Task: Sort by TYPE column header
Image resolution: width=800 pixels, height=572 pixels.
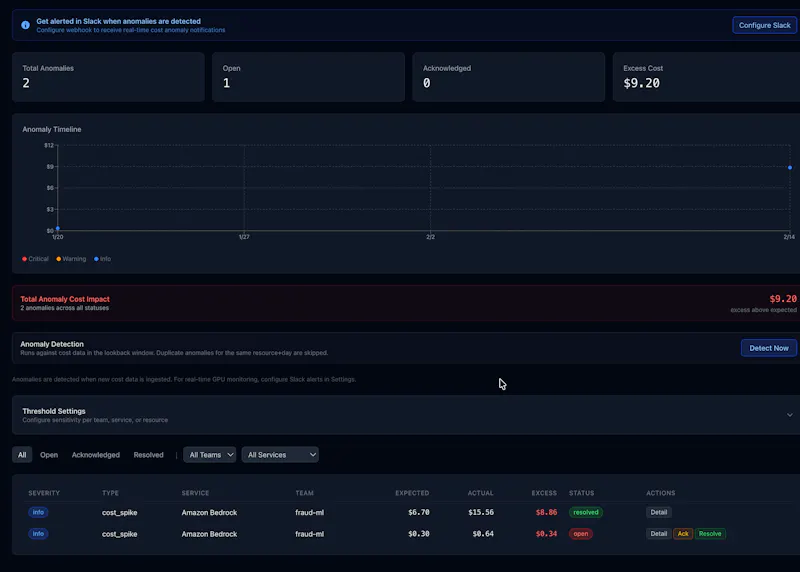Action: click(110, 493)
